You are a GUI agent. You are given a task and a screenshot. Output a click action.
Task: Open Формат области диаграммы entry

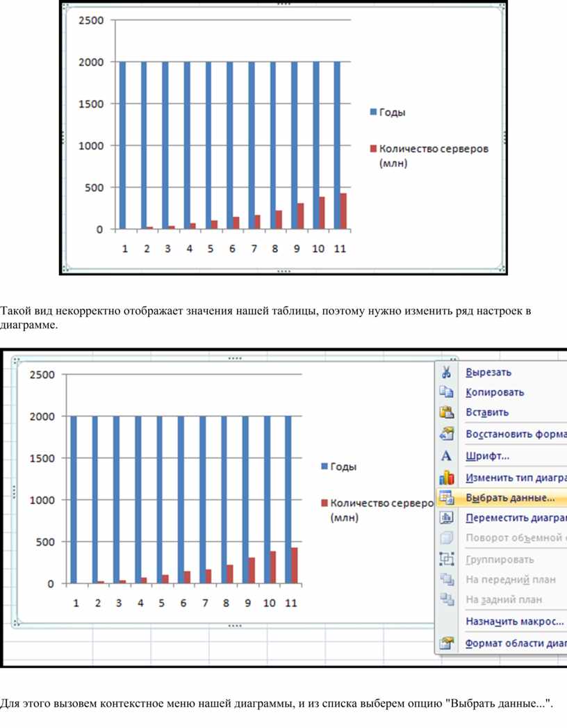[x=516, y=643]
